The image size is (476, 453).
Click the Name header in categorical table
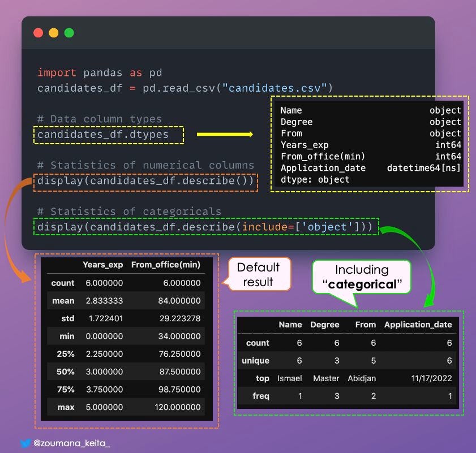(x=290, y=325)
